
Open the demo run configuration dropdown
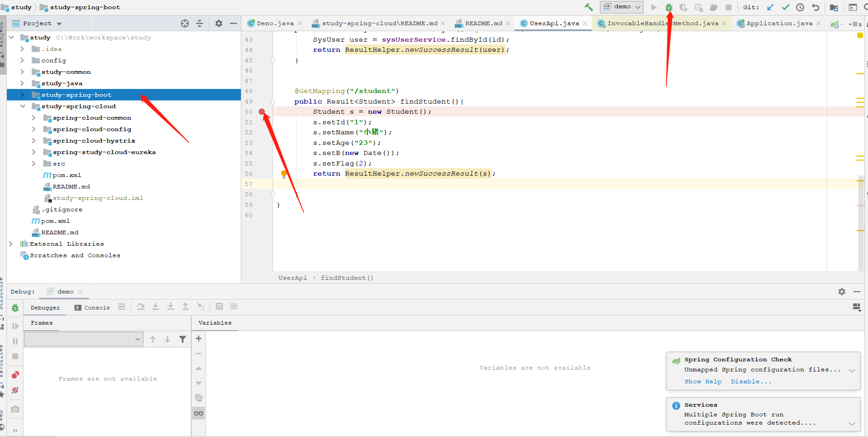[622, 7]
